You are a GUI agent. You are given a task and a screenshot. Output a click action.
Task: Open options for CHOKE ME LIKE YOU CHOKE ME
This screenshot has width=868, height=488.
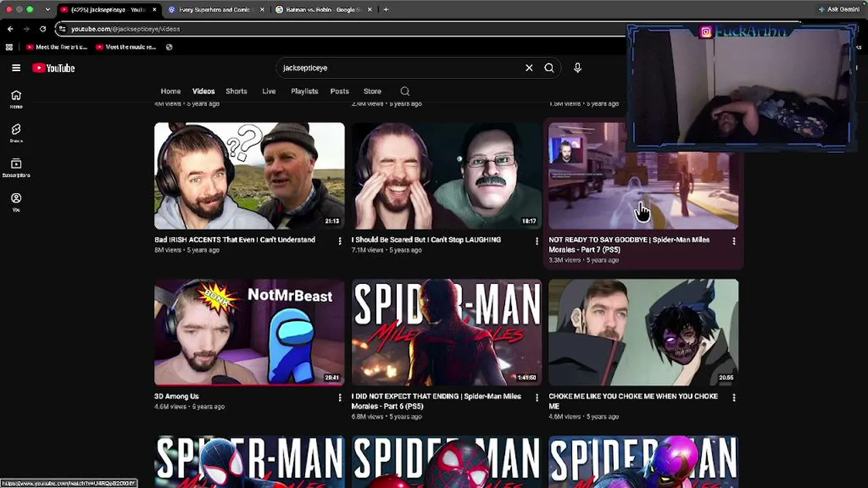734,398
